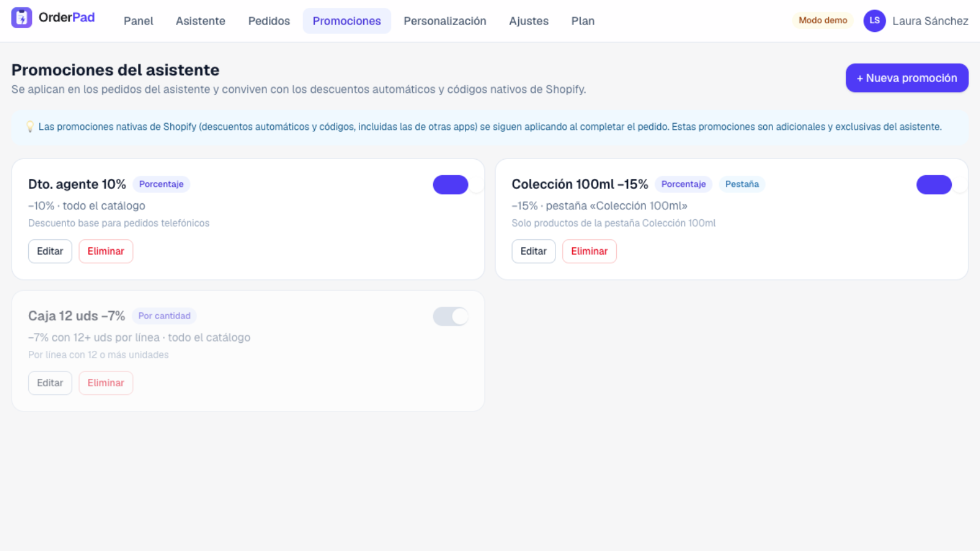Open the Personalización tab
This screenshot has width=980, height=551.
coord(445,21)
